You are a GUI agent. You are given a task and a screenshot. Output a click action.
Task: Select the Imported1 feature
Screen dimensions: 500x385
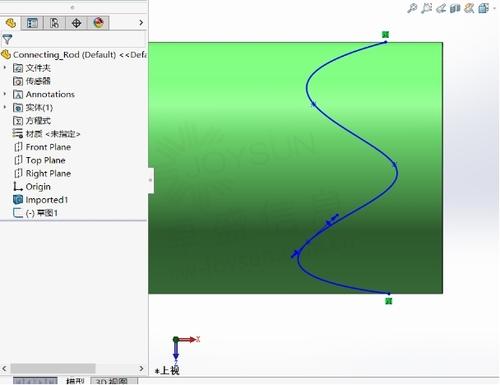tap(40, 200)
